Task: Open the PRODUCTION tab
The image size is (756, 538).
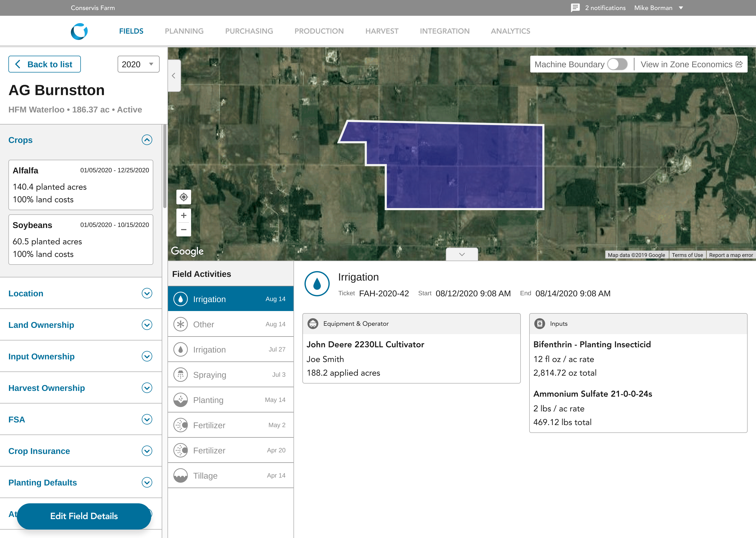Action: pyautogui.click(x=319, y=31)
